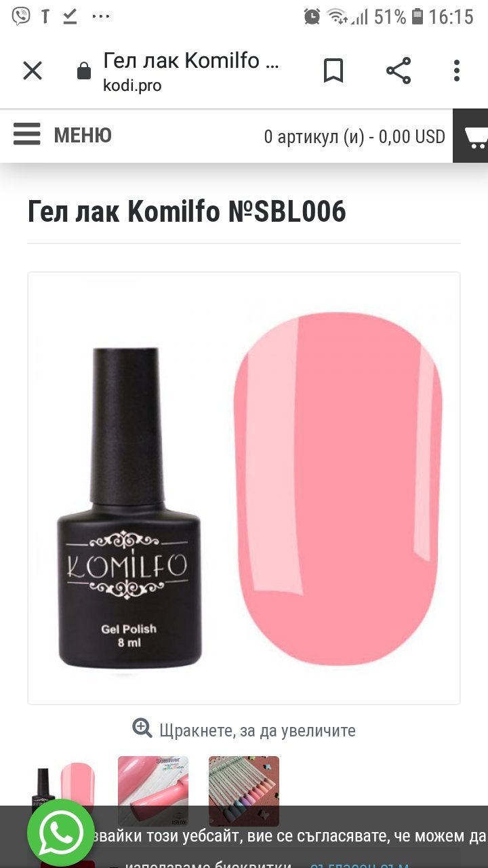Click the pink nail color swatch sample
This screenshot has width=488, height=868.
pos(339,488)
